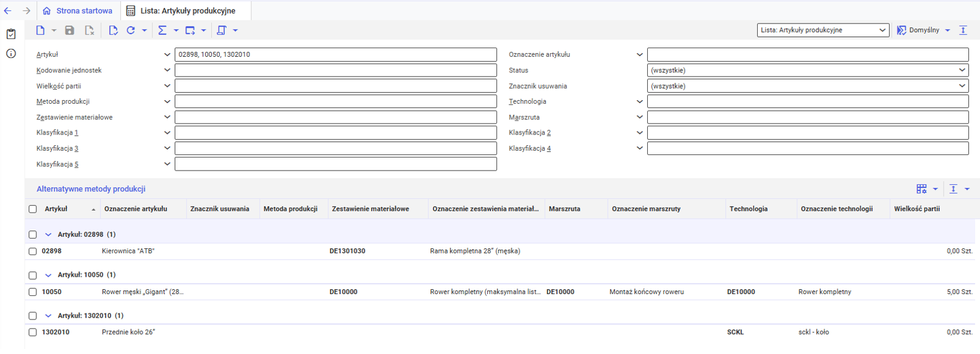Click the refresh icon in toolbar
The height and width of the screenshot is (354, 980).
click(x=131, y=30)
